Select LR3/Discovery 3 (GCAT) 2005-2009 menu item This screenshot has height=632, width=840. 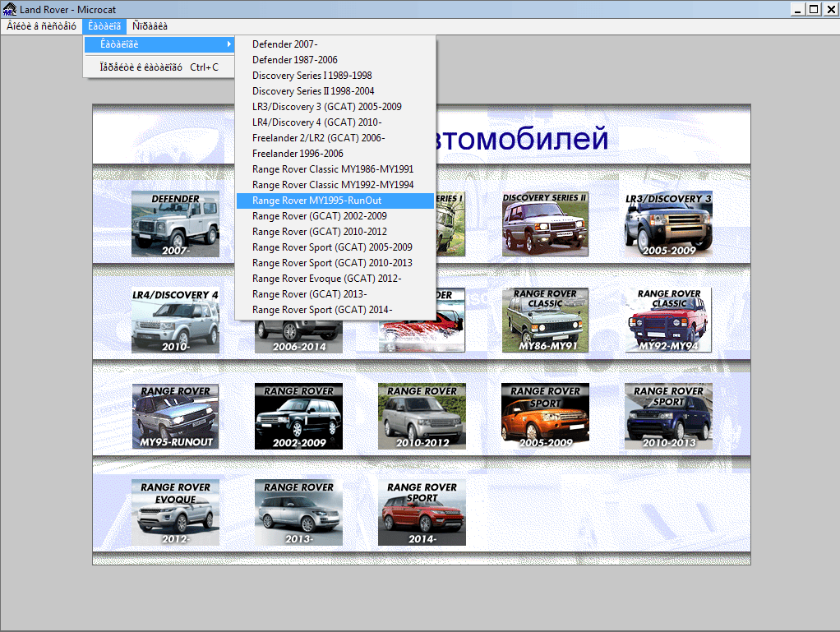tap(335, 107)
